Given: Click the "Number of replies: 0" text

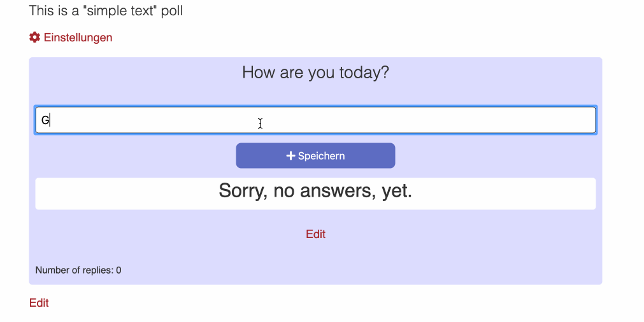Looking at the screenshot, I should pyautogui.click(x=78, y=270).
